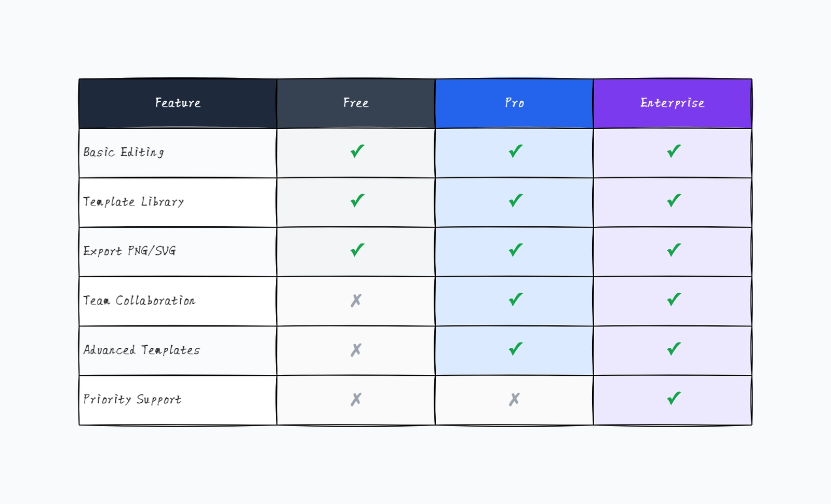The image size is (831, 504).
Task: Click the Basic Editing feature label
Action: coord(124,153)
